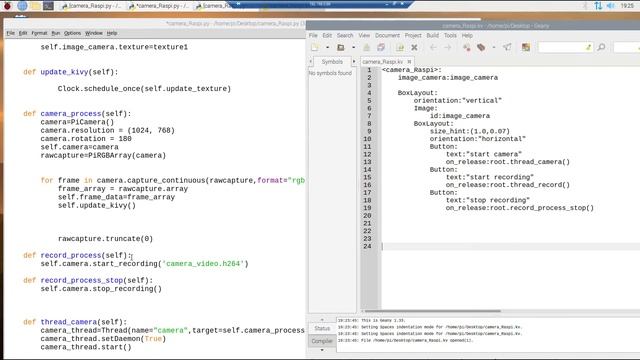Click the Raspberry Pi menu icon
The width and height of the screenshot is (640, 360).
7,6
